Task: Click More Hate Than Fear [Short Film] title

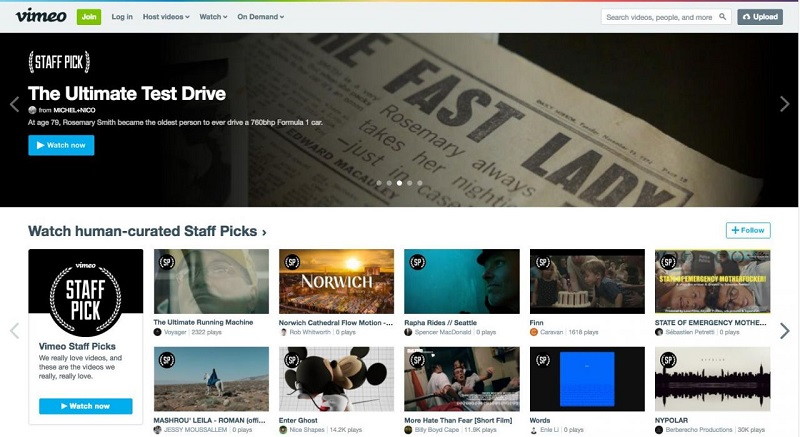Action: (x=458, y=421)
